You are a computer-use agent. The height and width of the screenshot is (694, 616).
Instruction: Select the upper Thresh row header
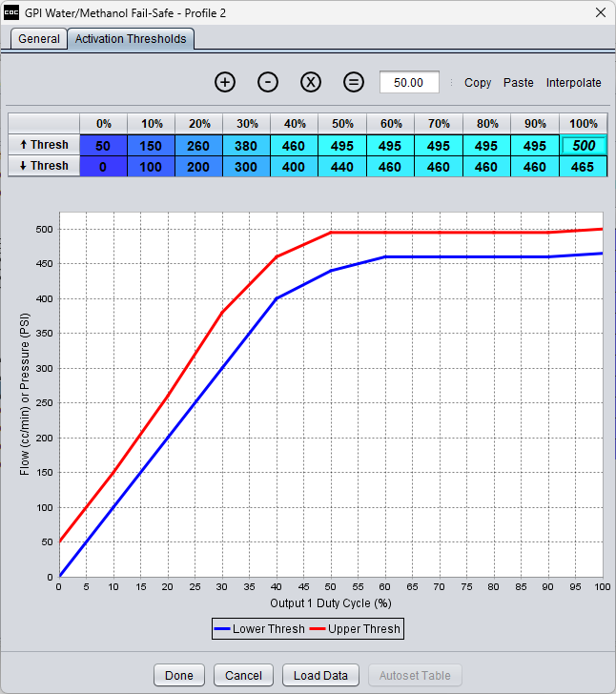point(44,145)
